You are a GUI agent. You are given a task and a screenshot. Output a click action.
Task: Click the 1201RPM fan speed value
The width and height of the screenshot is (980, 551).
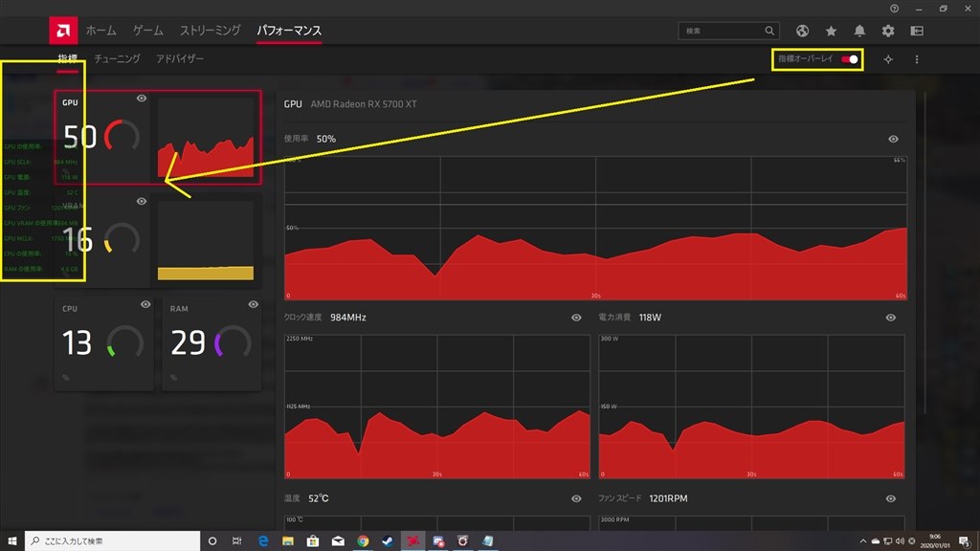click(668, 498)
